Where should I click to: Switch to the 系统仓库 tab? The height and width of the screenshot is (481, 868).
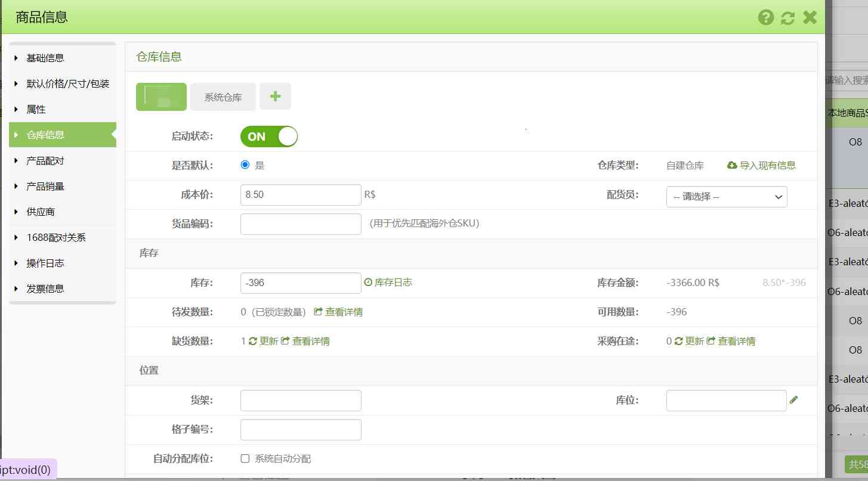click(x=223, y=97)
